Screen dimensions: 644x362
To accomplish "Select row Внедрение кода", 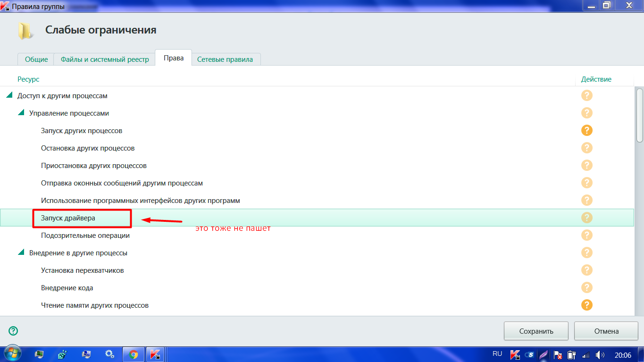I will (317, 288).
